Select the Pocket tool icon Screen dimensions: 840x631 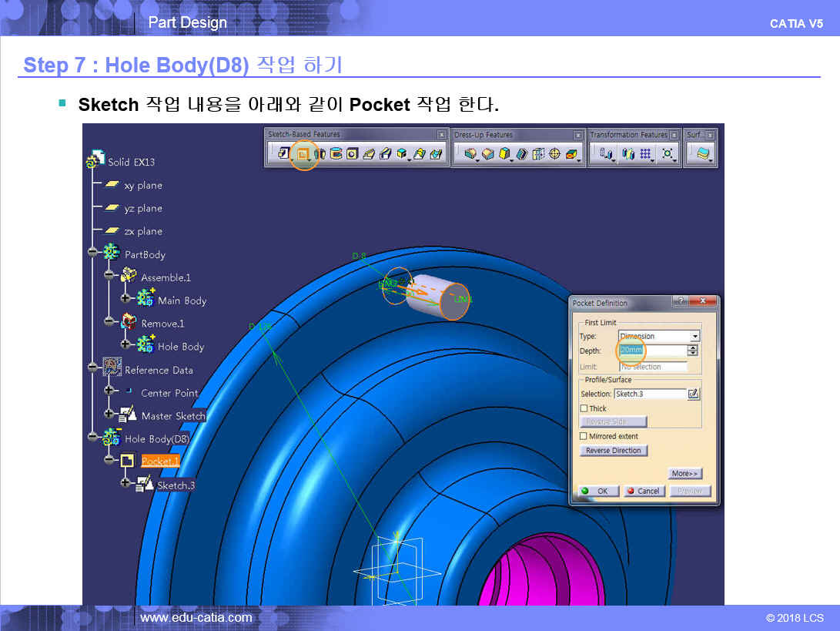pyautogui.click(x=303, y=154)
